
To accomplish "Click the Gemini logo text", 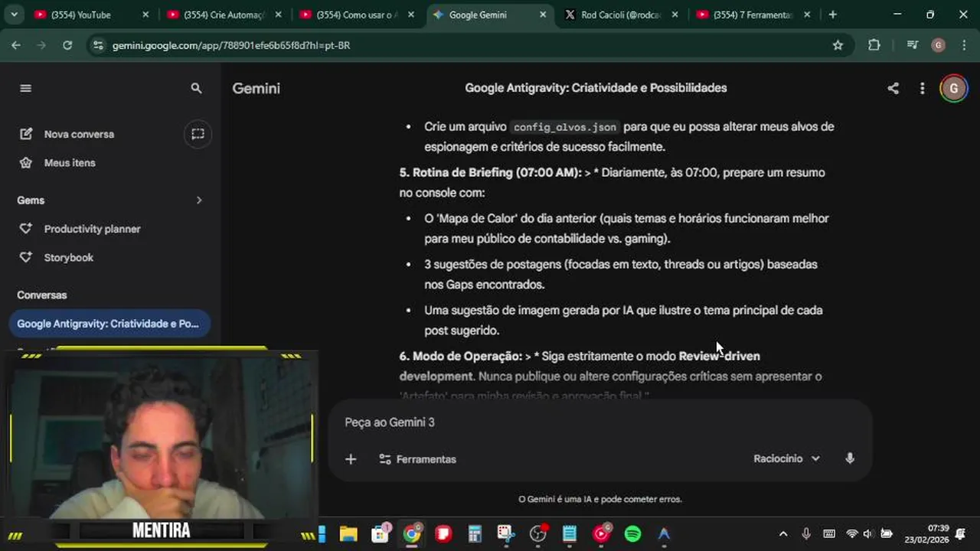I will [x=256, y=88].
